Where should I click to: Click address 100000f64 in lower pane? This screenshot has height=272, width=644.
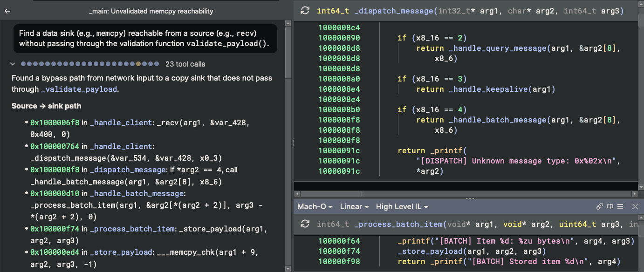click(x=339, y=241)
